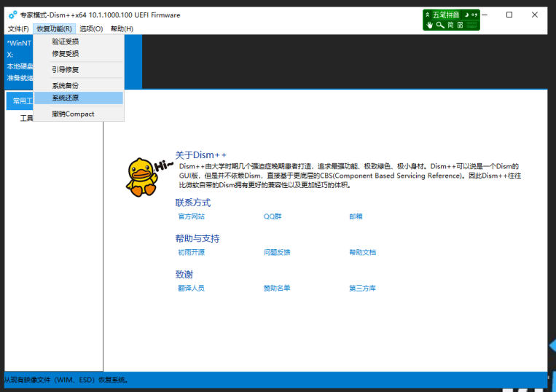Click the Dism++ gear icon in title bar

12,15
